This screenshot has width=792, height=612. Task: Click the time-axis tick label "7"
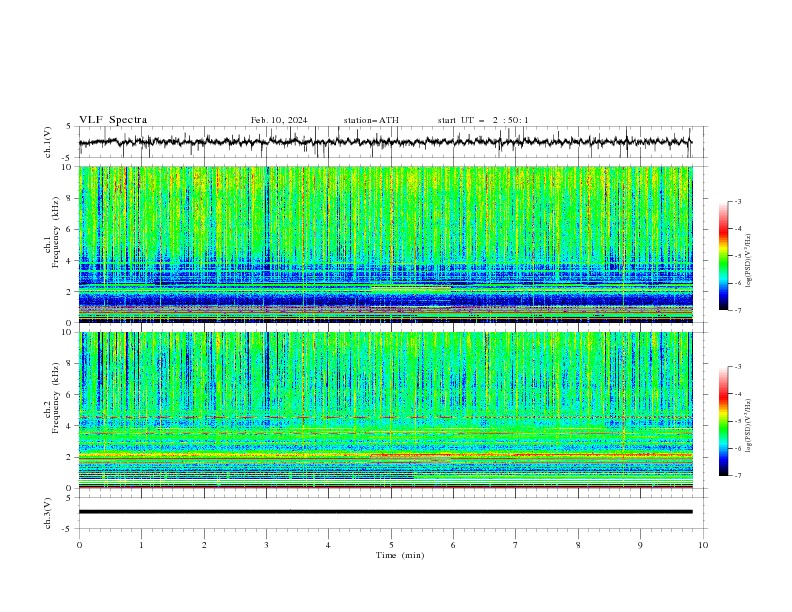coord(516,545)
